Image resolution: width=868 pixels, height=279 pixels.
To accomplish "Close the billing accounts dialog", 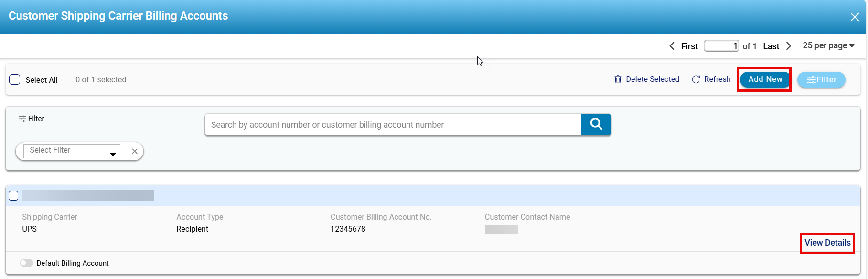I will (x=855, y=17).
